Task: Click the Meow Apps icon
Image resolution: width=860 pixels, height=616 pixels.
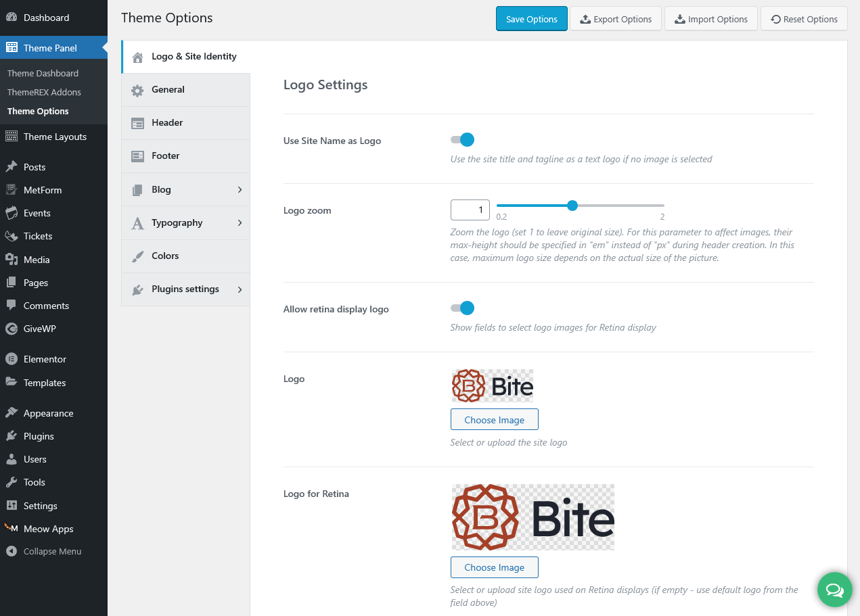Action: point(12,529)
